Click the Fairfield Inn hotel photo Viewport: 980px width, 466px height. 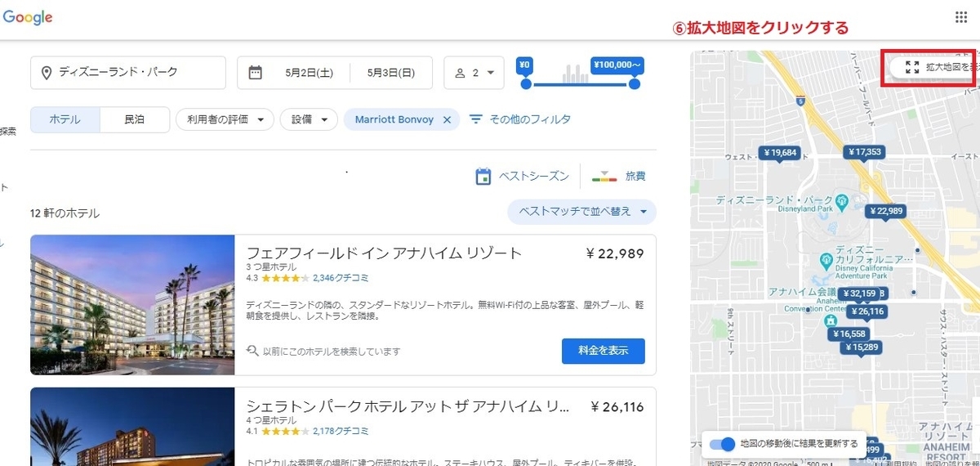132,305
